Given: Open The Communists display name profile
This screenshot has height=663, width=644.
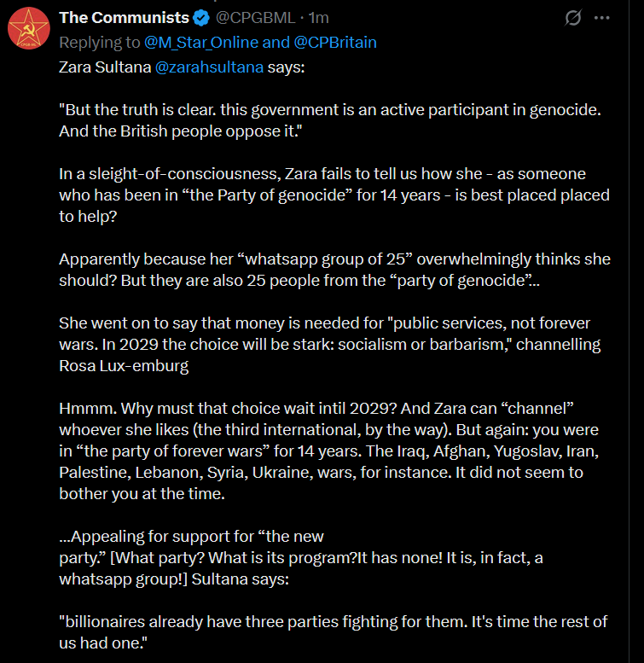Looking at the screenshot, I should click(x=124, y=18).
